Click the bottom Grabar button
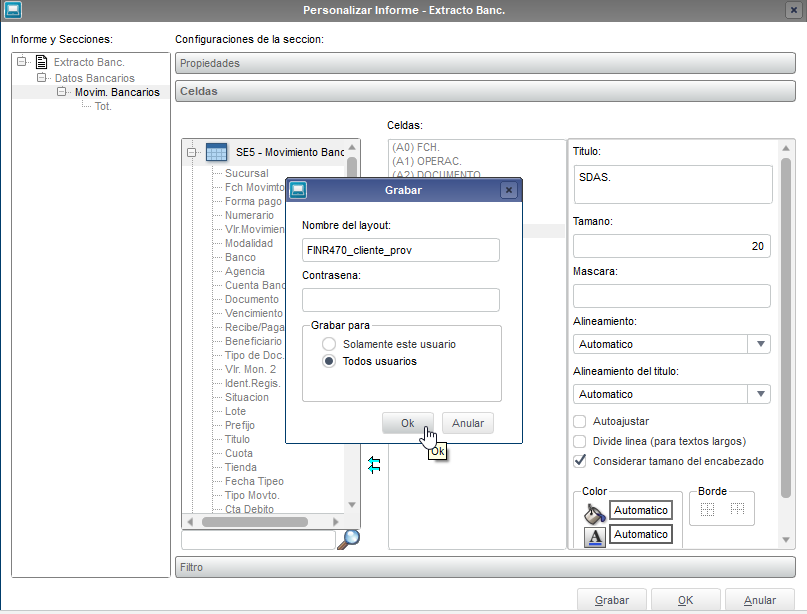807x614 pixels. click(612, 600)
